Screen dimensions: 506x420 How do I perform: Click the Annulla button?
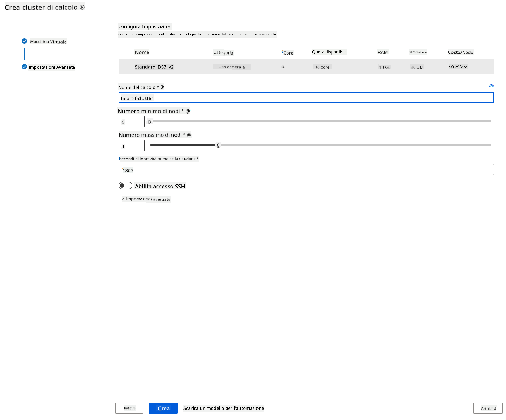pos(488,408)
